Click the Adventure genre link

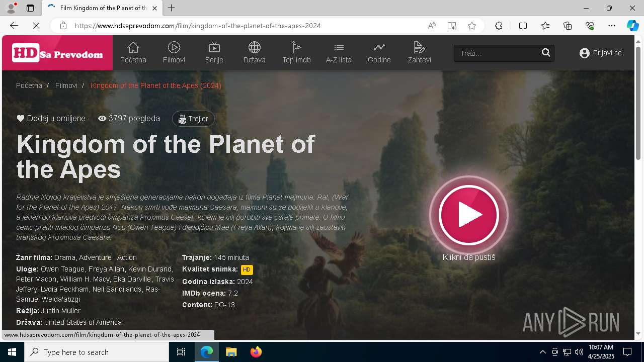coord(95,257)
